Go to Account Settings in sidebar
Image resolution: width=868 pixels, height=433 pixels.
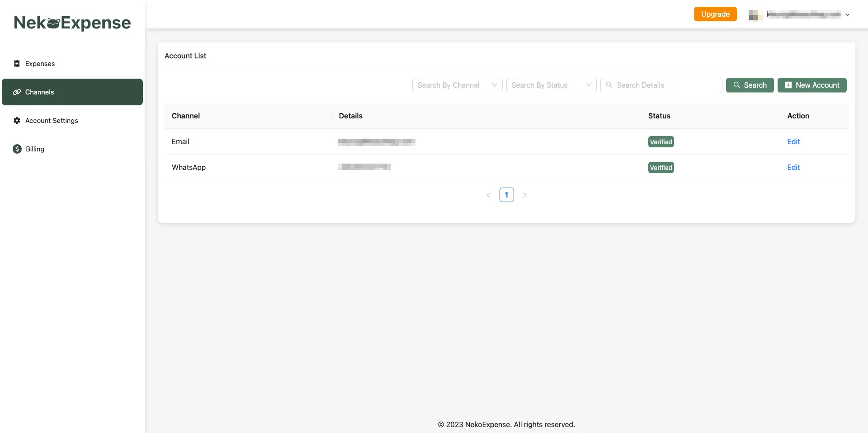tap(72, 121)
